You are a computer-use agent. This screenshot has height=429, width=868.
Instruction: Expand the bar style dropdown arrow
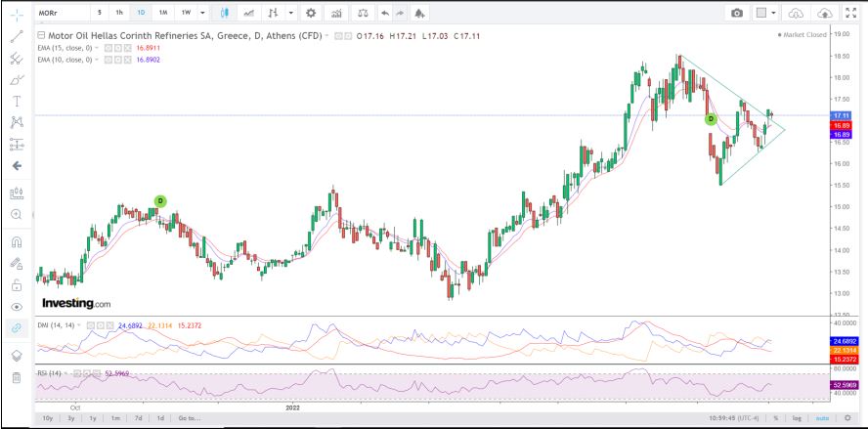(x=291, y=14)
